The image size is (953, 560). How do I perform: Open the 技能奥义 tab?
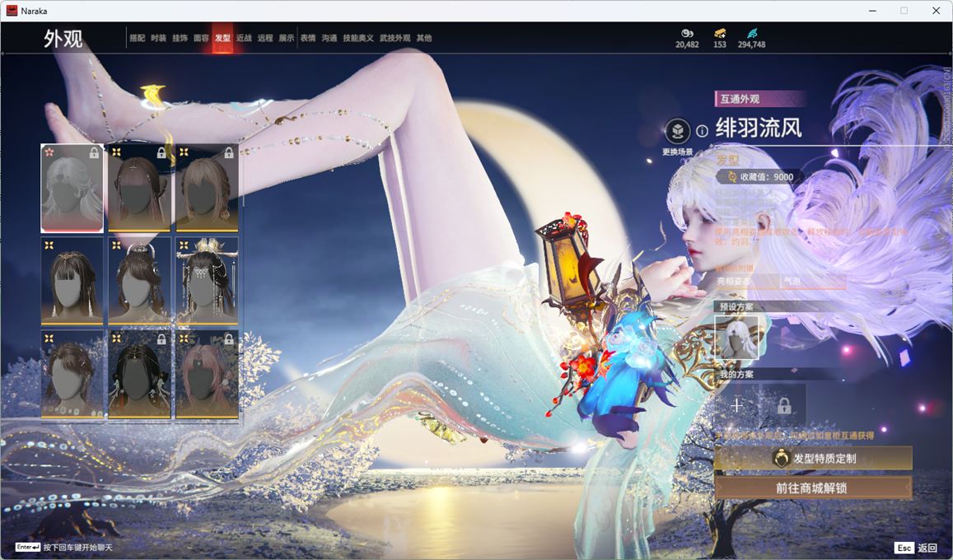358,38
